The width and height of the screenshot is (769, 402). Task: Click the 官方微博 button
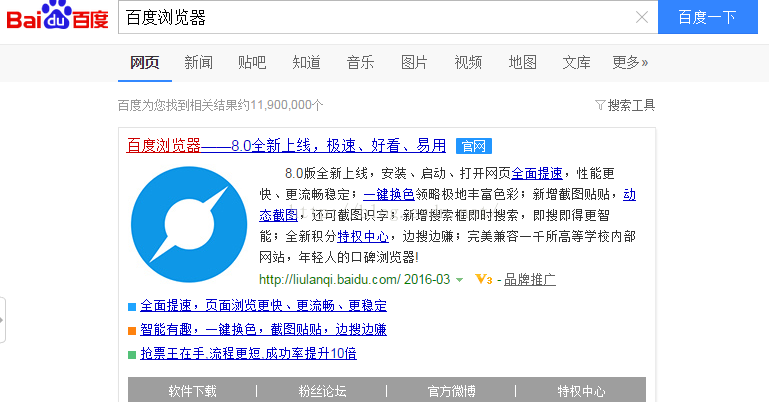(451, 391)
